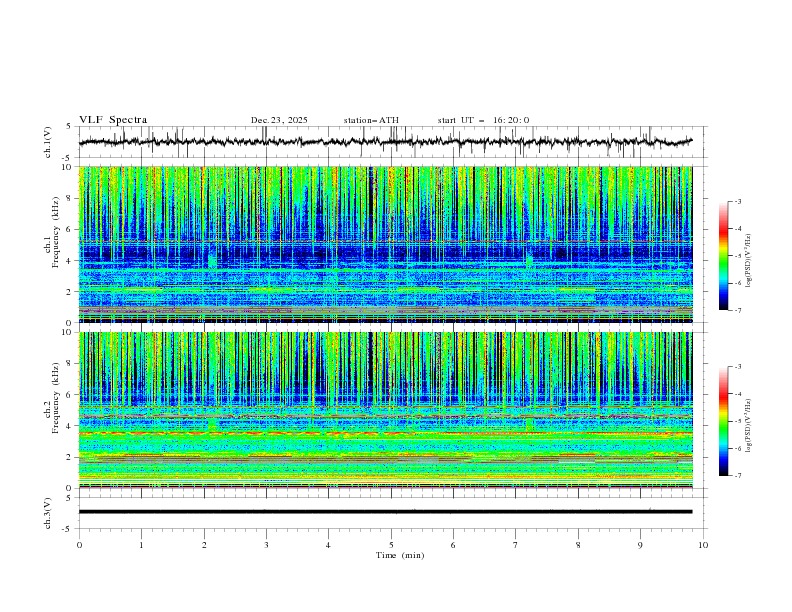This screenshot has height=612, width=792.
Task: Click the "ch.1(V)" waveform axis label
Action: click(x=48, y=142)
